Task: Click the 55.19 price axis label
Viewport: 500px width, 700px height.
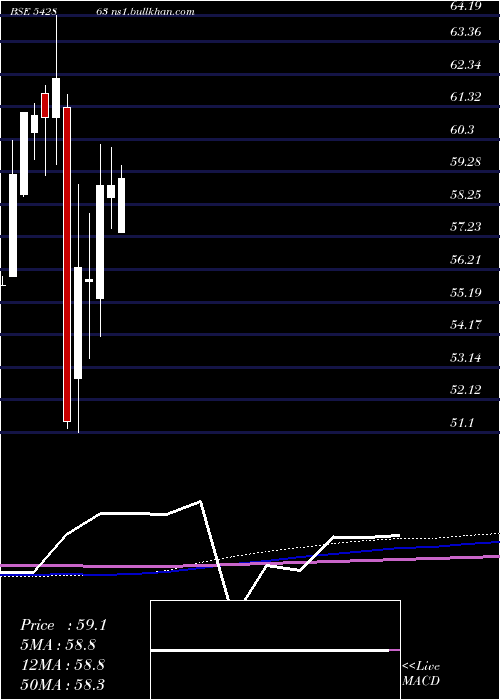Action: click(466, 293)
